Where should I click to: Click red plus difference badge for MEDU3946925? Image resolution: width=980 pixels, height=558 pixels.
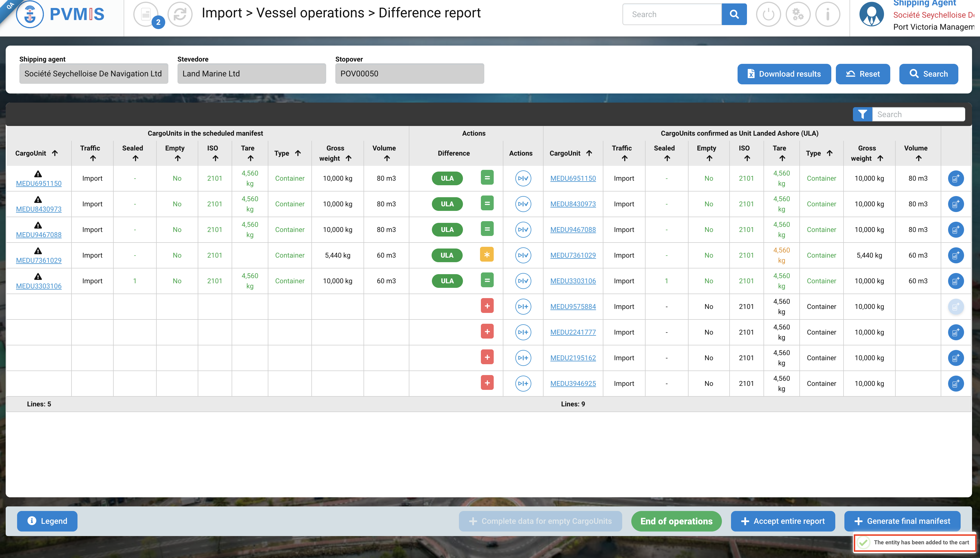point(487,383)
